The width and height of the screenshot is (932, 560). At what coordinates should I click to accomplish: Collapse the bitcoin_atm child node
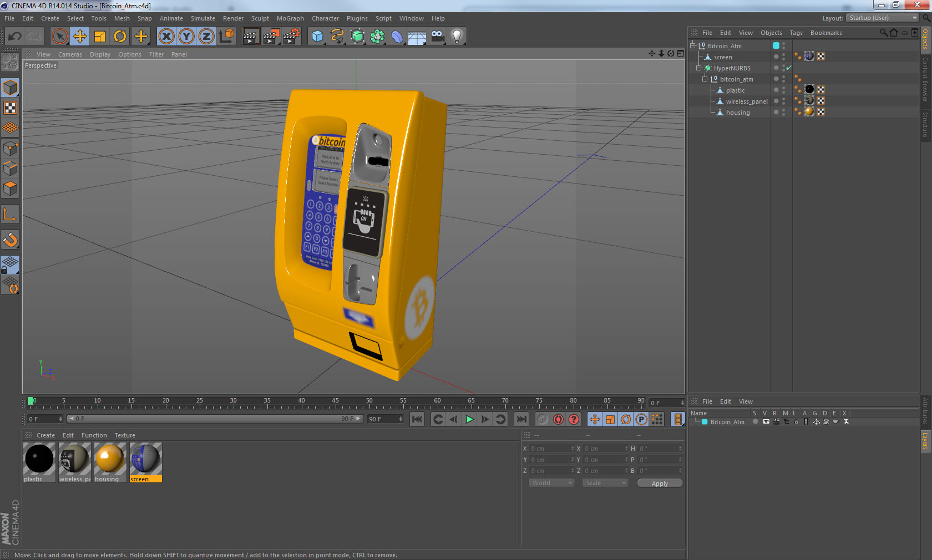pyautogui.click(x=705, y=79)
